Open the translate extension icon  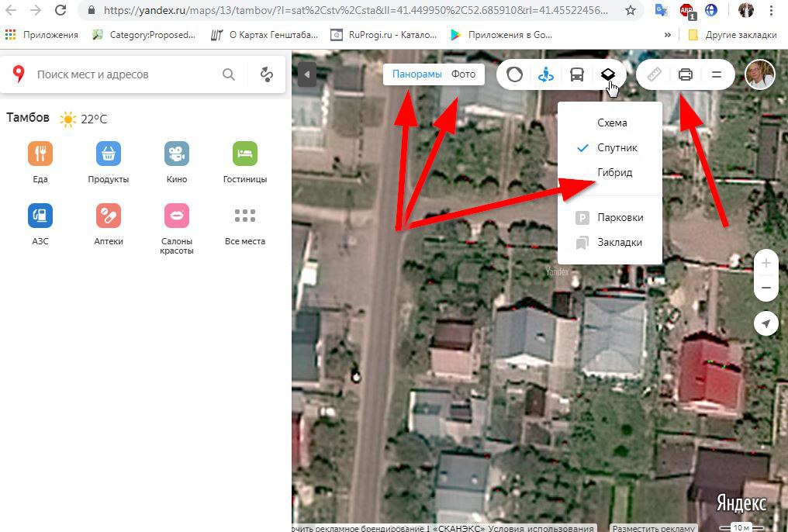tap(662, 10)
